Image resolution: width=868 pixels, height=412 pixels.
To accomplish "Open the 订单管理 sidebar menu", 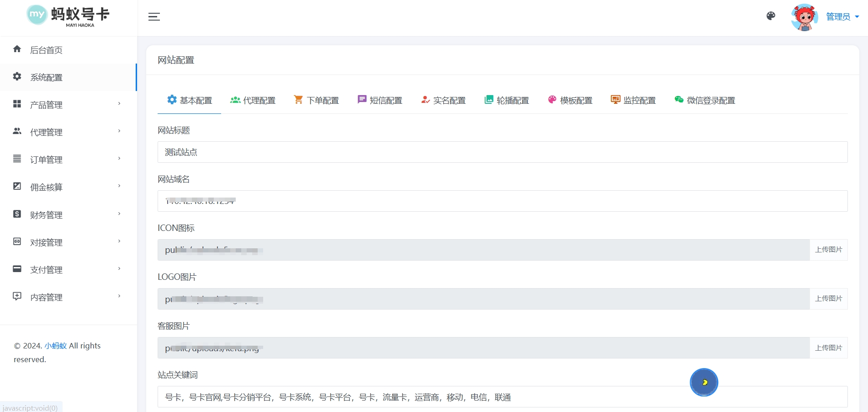I will 46,160.
